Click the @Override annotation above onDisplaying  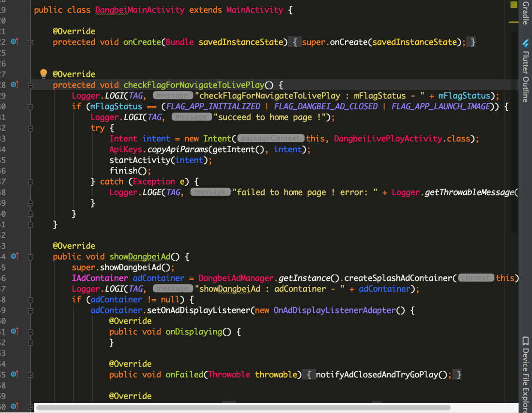(130, 321)
